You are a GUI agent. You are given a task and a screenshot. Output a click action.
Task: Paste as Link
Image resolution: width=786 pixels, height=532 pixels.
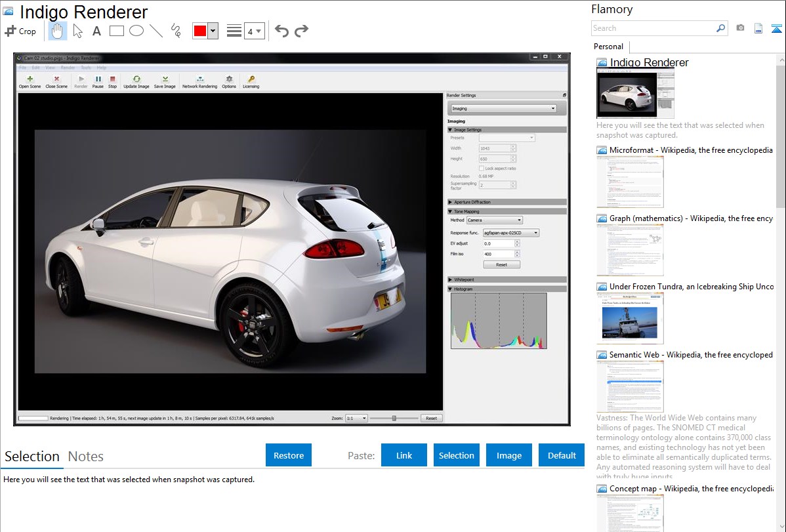pos(404,455)
